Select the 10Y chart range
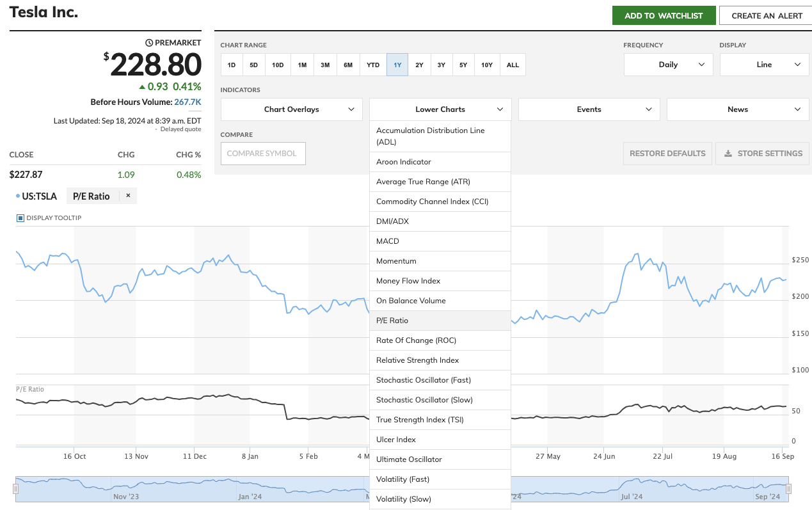Image resolution: width=812 pixels, height=510 pixels. 487,65
